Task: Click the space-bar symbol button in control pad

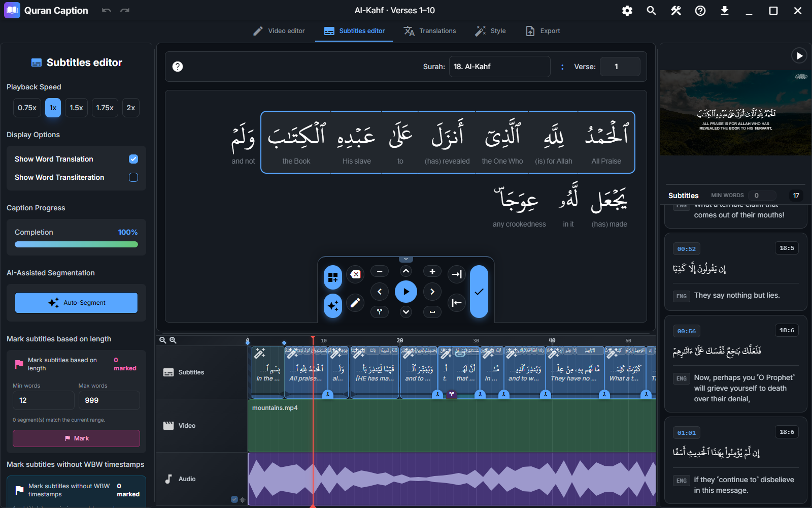Action: [x=432, y=312]
